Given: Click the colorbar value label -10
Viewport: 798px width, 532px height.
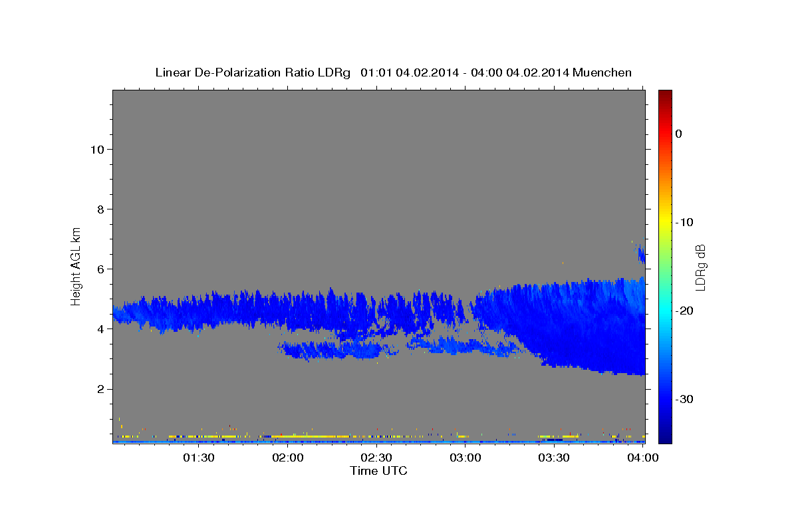Looking at the screenshot, I should point(684,222).
